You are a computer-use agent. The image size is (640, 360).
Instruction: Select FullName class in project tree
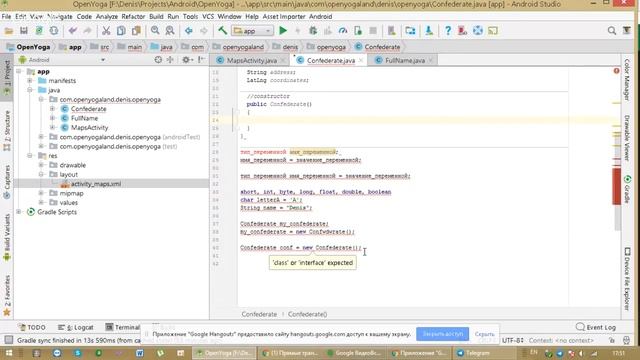click(84, 118)
